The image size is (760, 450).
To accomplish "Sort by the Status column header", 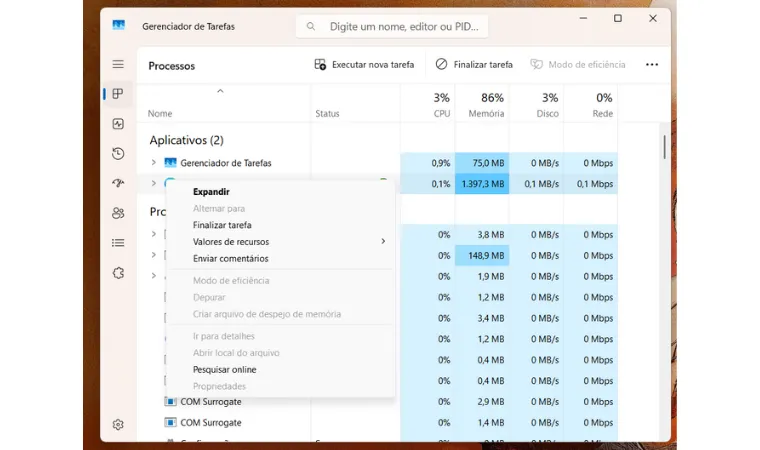I will point(327,113).
